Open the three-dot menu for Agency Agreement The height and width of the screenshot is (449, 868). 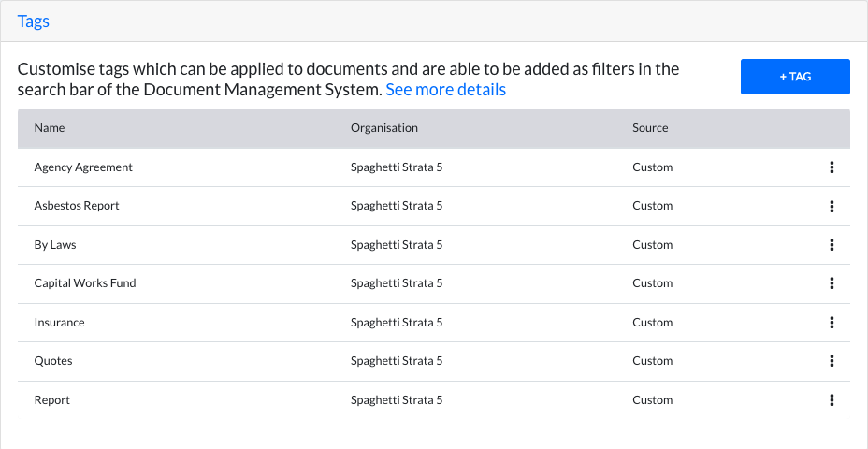point(832,167)
